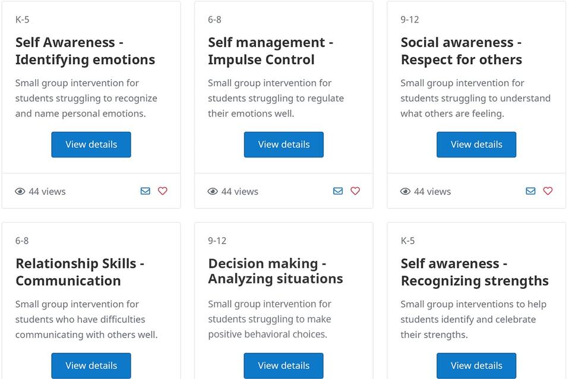View details for Relationship Skills Communication
The height and width of the screenshot is (379, 588).
(x=91, y=365)
